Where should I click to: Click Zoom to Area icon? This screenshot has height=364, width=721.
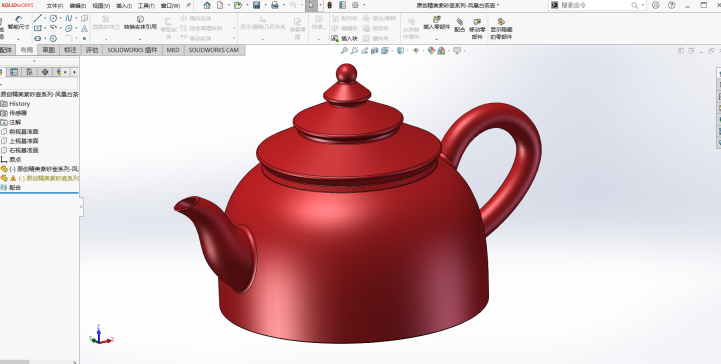[354, 51]
